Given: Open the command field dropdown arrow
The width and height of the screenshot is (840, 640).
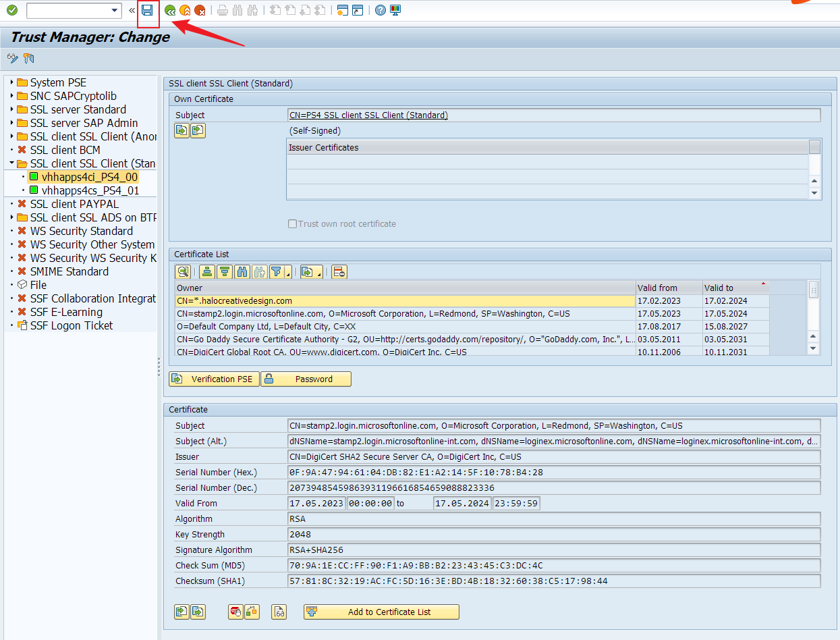Looking at the screenshot, I should pos(114,10).
